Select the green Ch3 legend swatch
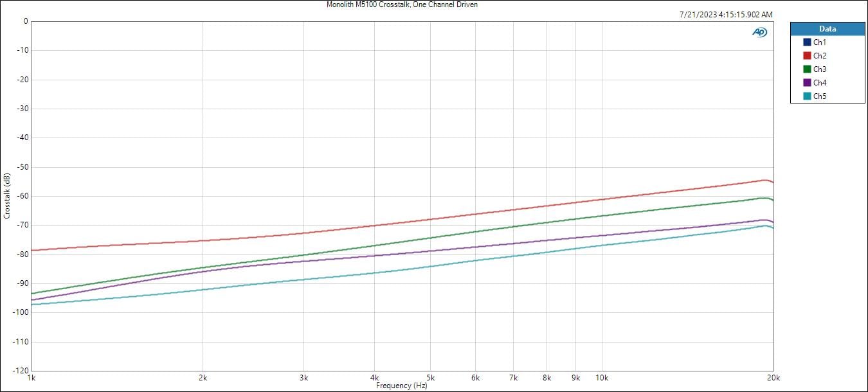The image size is (868, 392). coord(807,69)
